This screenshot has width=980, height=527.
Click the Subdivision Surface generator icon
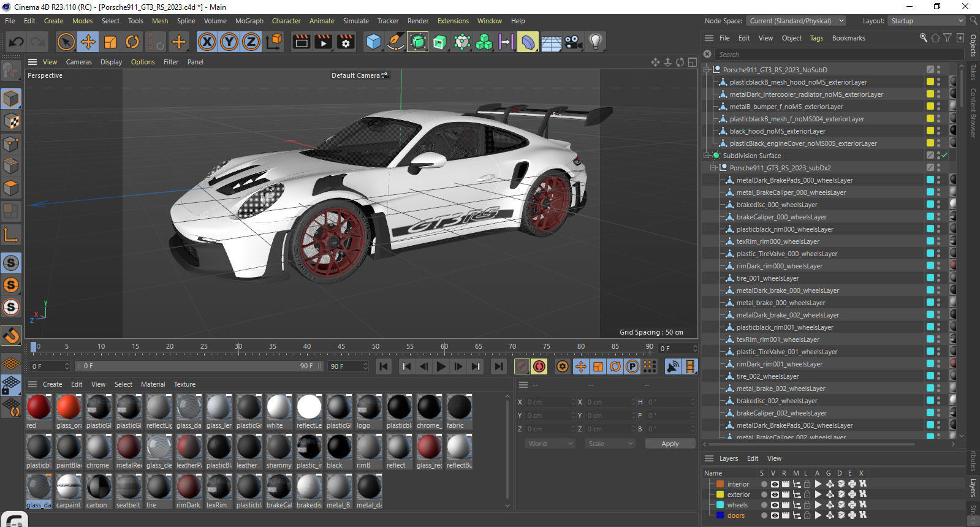[417, 42]
